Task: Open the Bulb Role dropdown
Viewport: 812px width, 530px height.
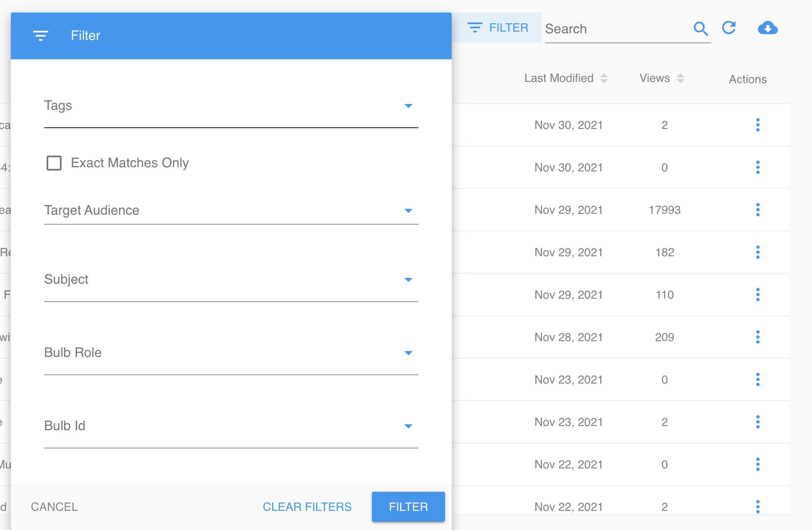Action: click(231, 353)
